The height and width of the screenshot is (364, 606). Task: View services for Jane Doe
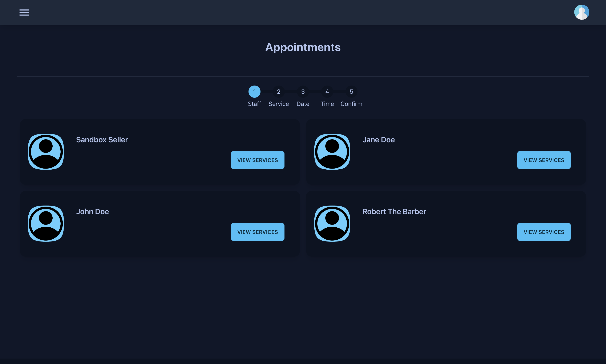point(544,160)
